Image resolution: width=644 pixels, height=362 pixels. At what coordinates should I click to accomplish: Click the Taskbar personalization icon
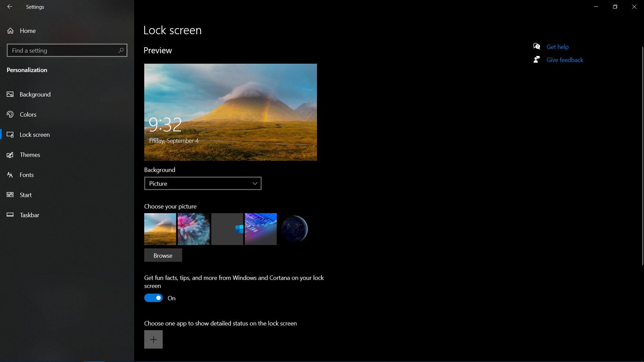tap(10, 215)
